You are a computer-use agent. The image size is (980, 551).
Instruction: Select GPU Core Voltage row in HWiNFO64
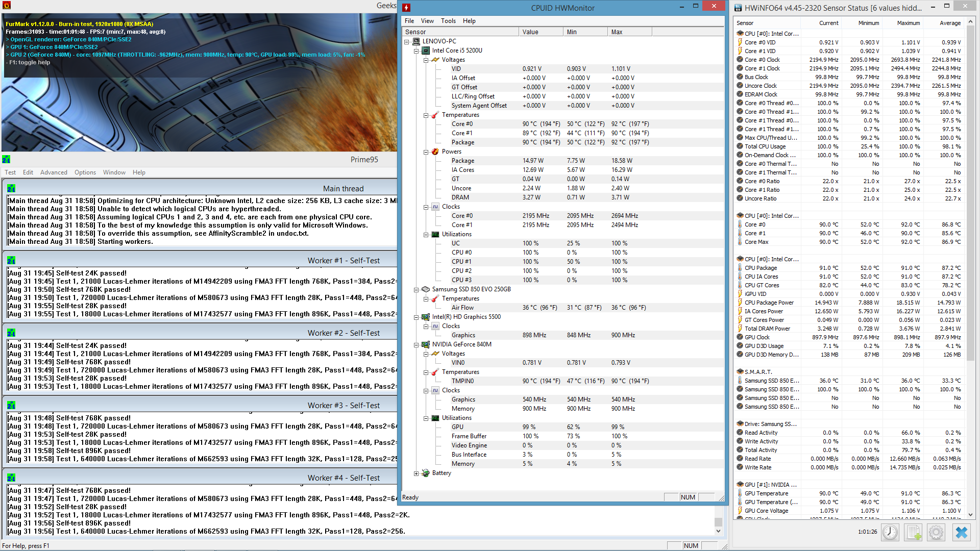849,511
